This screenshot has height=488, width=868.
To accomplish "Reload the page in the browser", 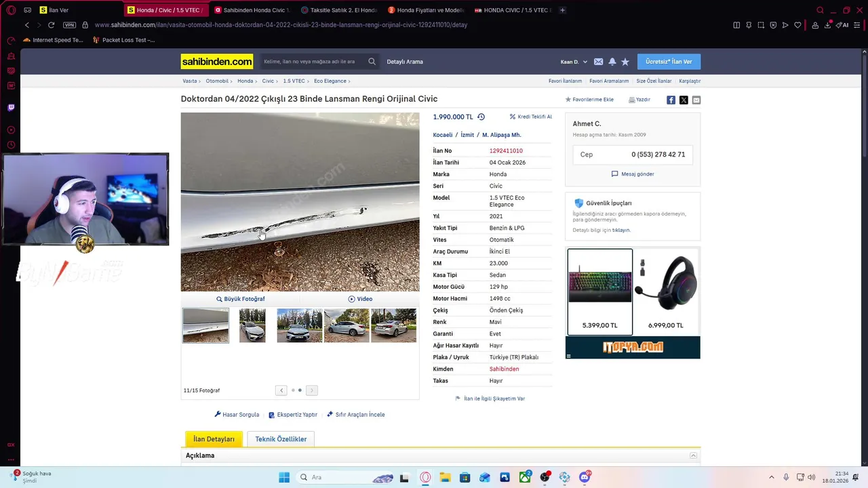I will click(51, 25).
